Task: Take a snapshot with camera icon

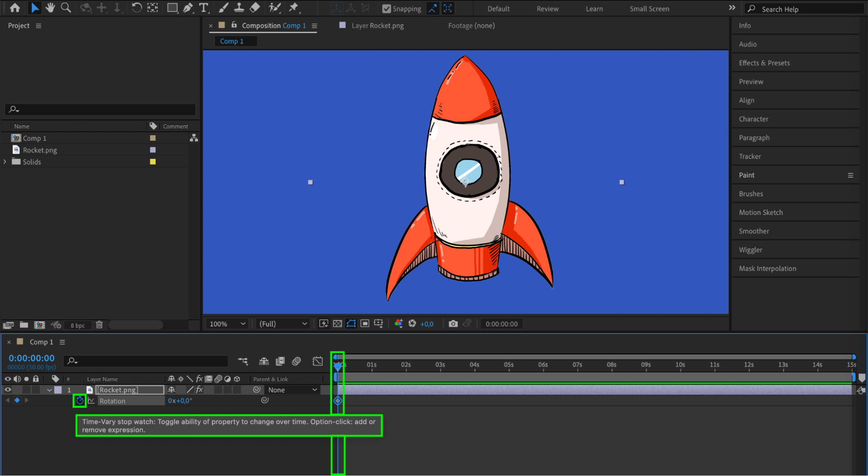Action: pyautogui.click(x=453, y=324)
